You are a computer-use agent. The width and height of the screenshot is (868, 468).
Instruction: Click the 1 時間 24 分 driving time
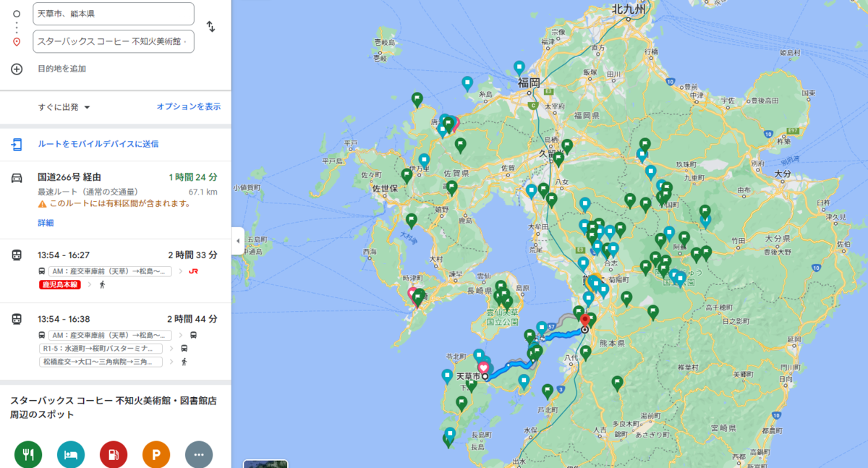193,177
